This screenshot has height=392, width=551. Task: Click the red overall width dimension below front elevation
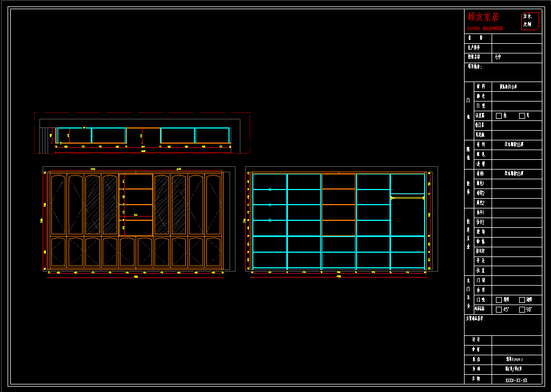[136, 278]
